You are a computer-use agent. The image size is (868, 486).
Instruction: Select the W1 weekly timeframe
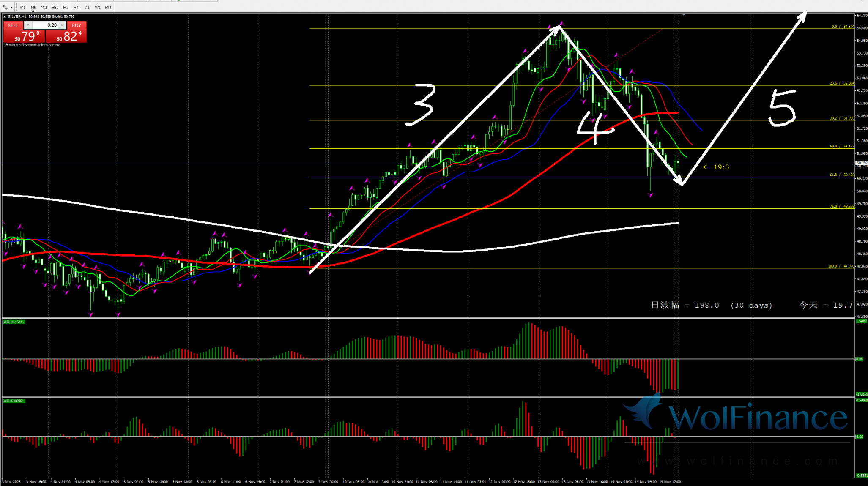(x=98, y=7)
